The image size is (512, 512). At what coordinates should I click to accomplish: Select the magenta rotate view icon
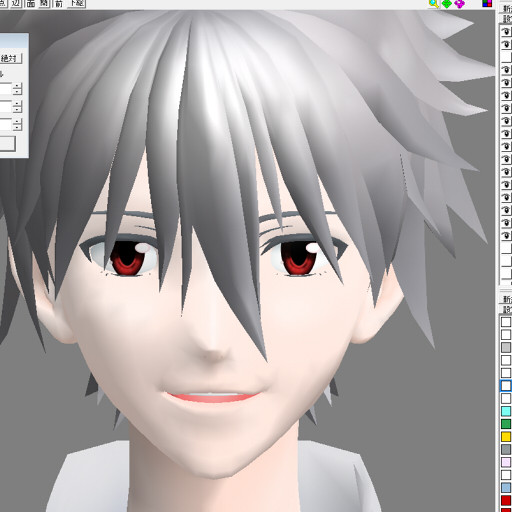[x=459, y=3]
